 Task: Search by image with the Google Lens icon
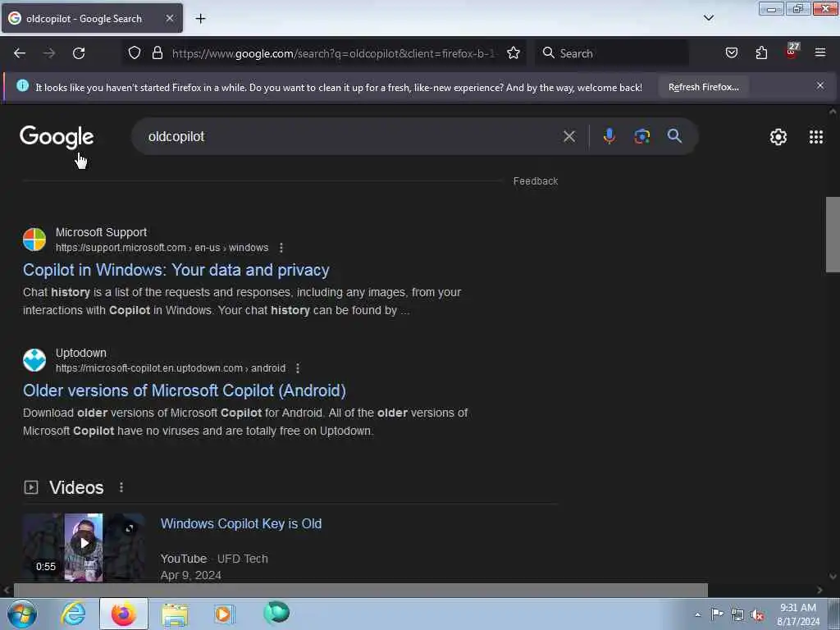pyautogui.click(x=641, y=136)
